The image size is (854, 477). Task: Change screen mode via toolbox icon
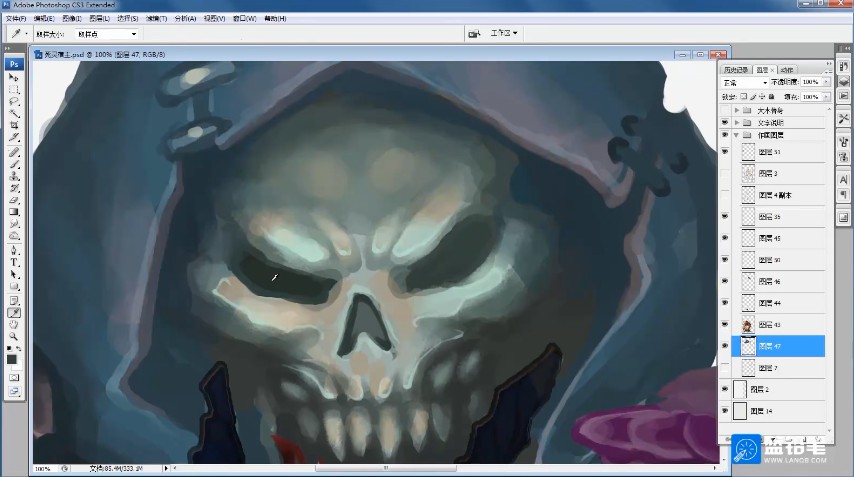(14, 391)
